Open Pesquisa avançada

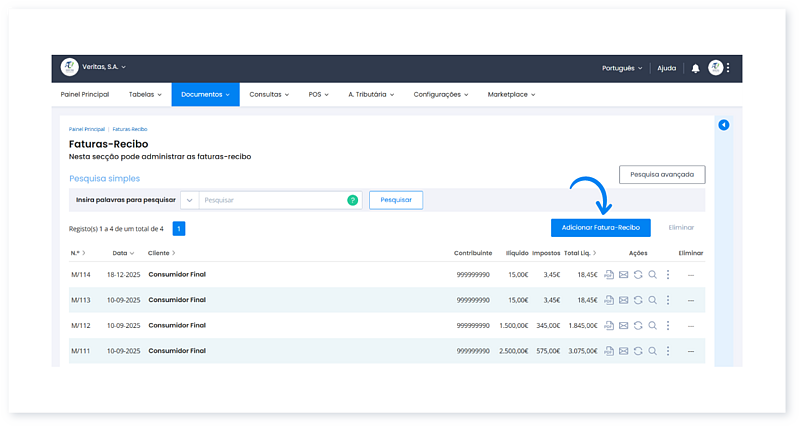[662, 174]
